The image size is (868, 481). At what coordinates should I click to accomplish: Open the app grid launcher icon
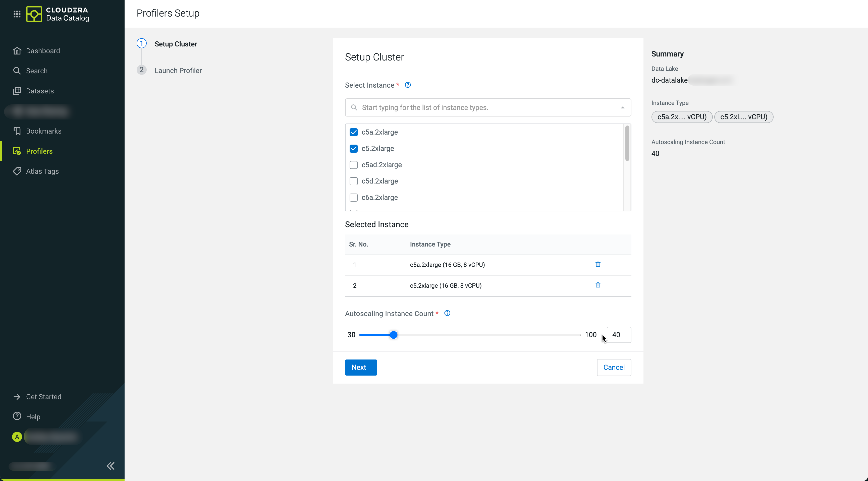[x=17, y=14]
